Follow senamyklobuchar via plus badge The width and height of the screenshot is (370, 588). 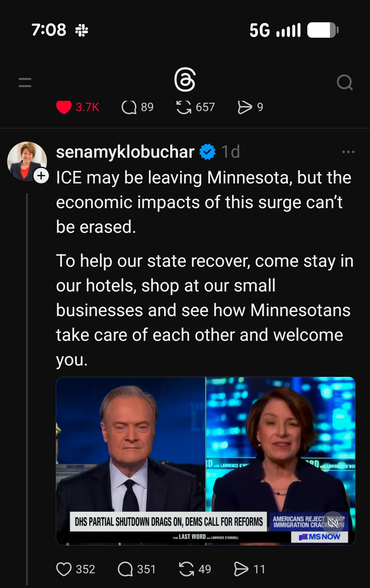41,176
